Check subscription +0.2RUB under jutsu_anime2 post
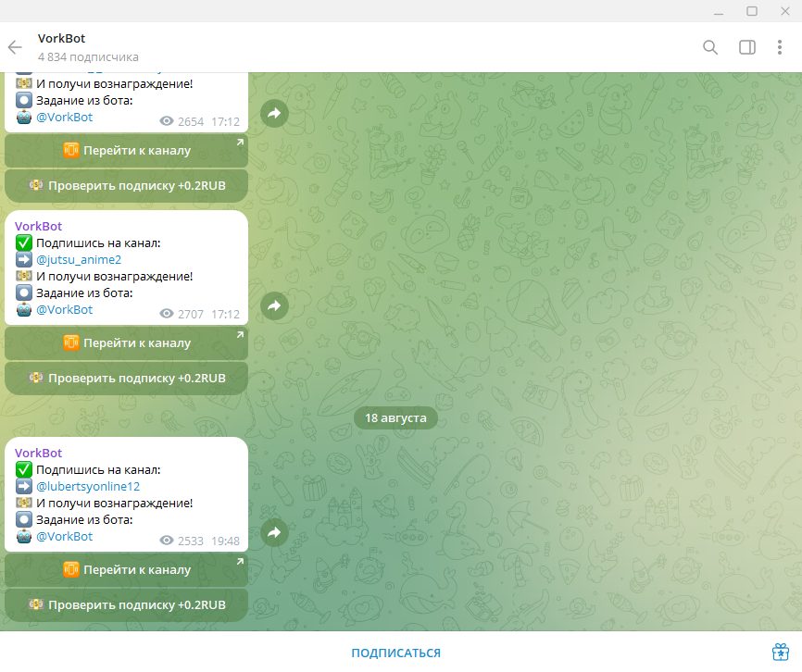Image resolution: width=802 pixels, height=672 pixels. coord(126,379)
